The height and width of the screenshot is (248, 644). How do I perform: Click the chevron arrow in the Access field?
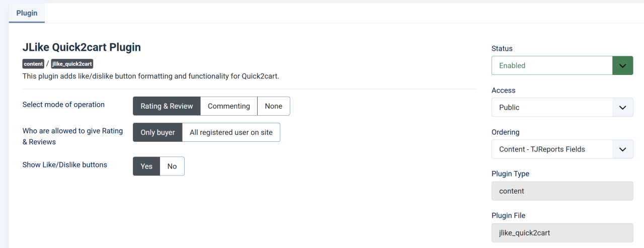(x=622, y=107)
